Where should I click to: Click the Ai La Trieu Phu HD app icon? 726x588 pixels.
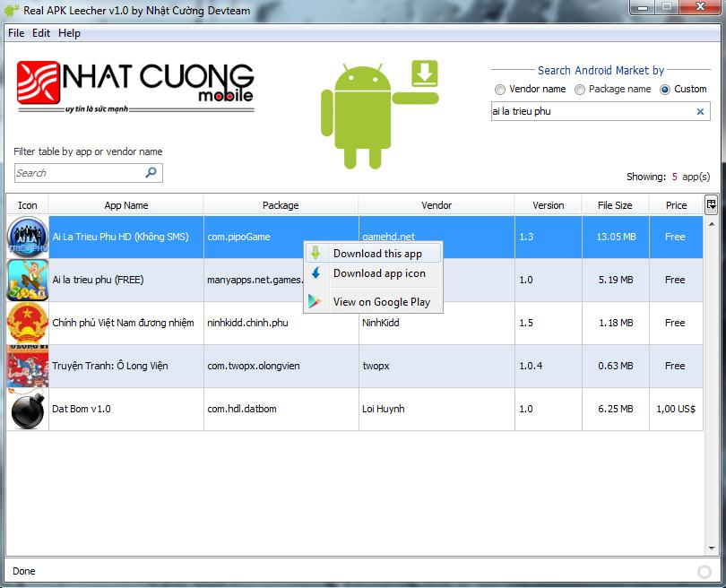point(27,238)
